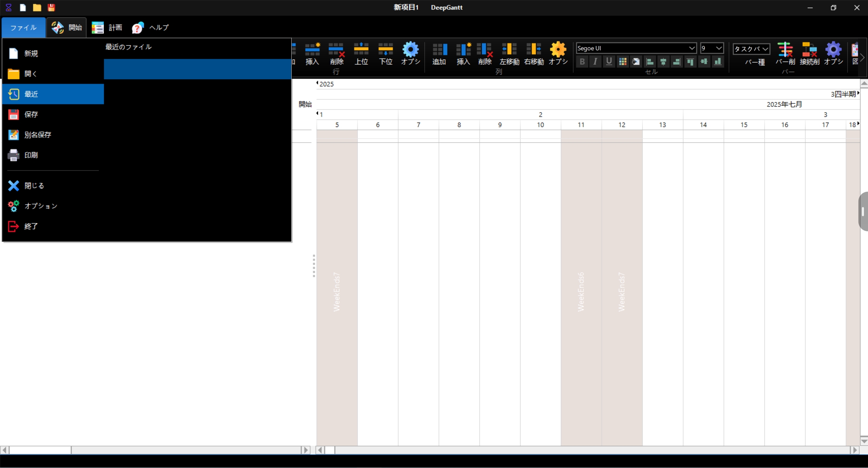868x468 pixels.
Task: Toggle underline formatting in cell group
Action: click(609, 62)
